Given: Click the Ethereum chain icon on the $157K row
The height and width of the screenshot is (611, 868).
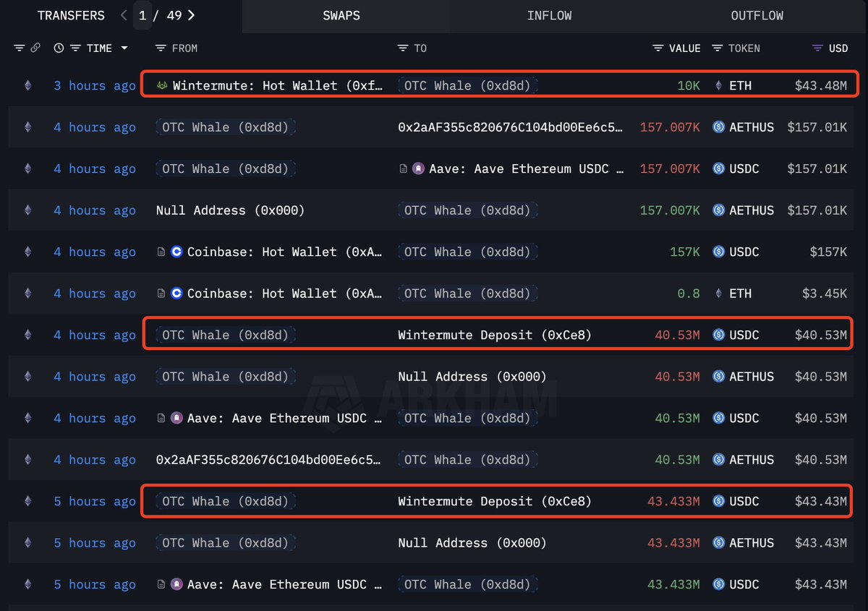Looking at the screenshot, I should (x=28, y=252).
